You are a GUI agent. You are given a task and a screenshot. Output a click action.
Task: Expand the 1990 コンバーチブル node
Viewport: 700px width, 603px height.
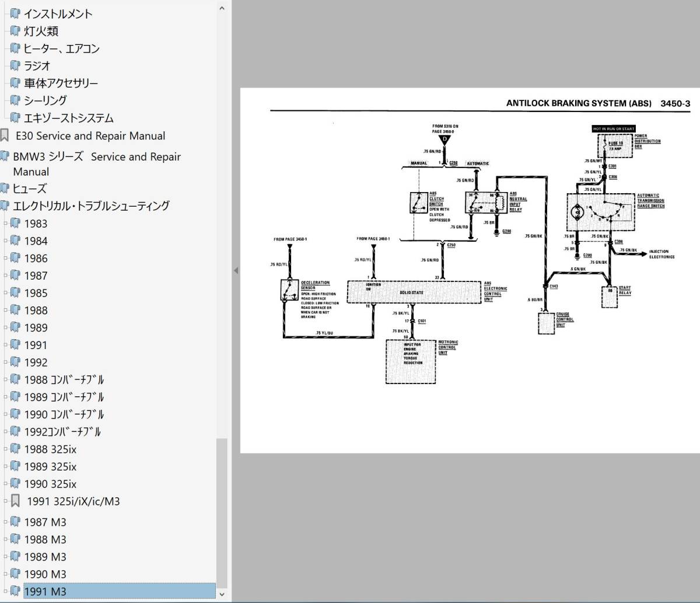[6, 414]
